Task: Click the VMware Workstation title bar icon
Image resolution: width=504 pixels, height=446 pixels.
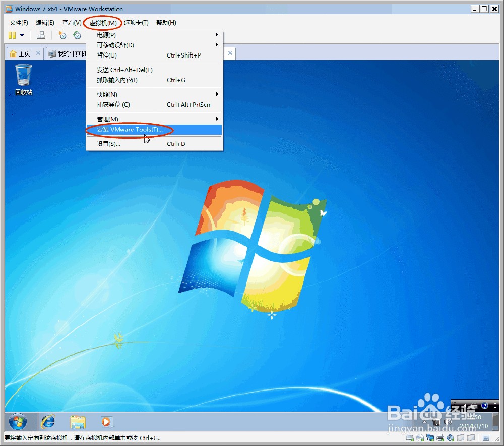Action: click(x=9, y=9)
